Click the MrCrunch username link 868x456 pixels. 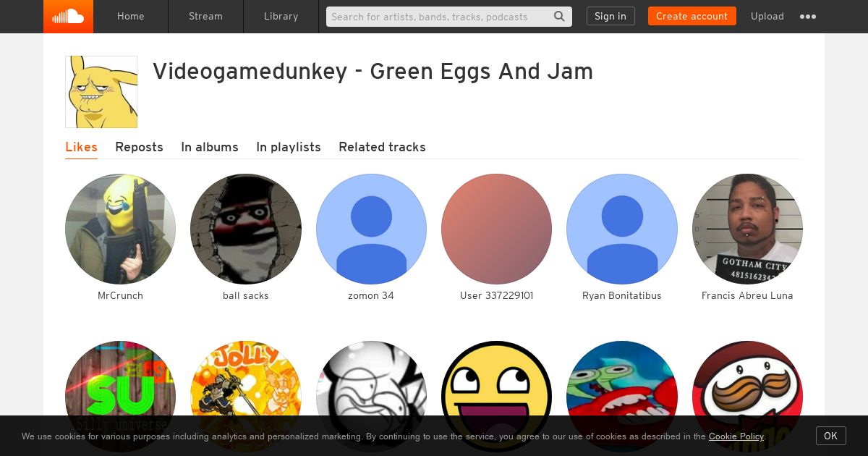[120, 295]
